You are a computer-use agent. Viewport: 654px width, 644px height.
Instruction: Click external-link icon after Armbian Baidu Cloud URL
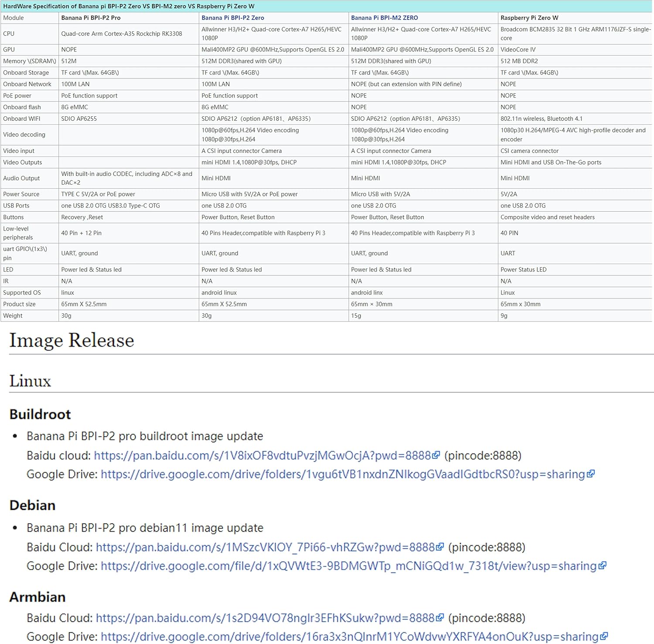click(x=440, y=617)
